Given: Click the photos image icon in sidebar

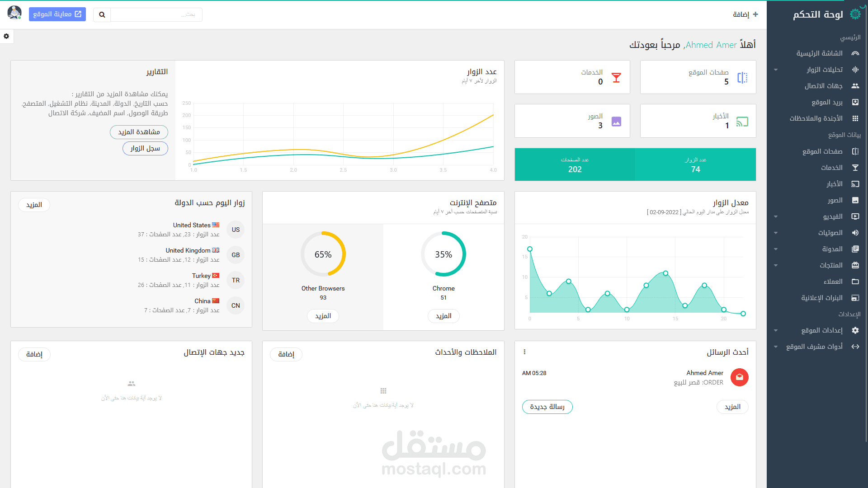Looking at the screenshot, I should [x=855, y=200].
